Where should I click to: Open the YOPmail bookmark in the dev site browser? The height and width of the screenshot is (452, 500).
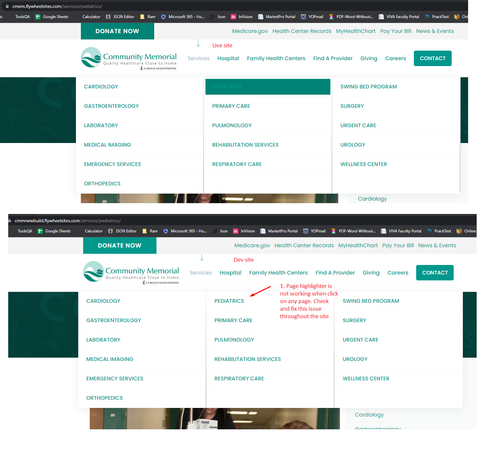pyautogui.click(x=314, y=231)
